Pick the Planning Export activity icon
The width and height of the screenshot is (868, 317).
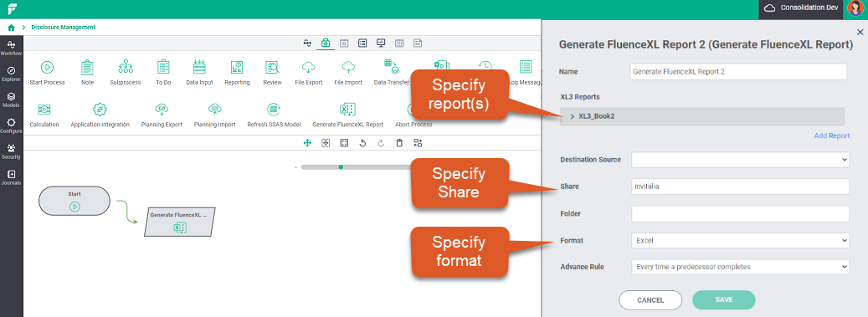coord(161,109)
